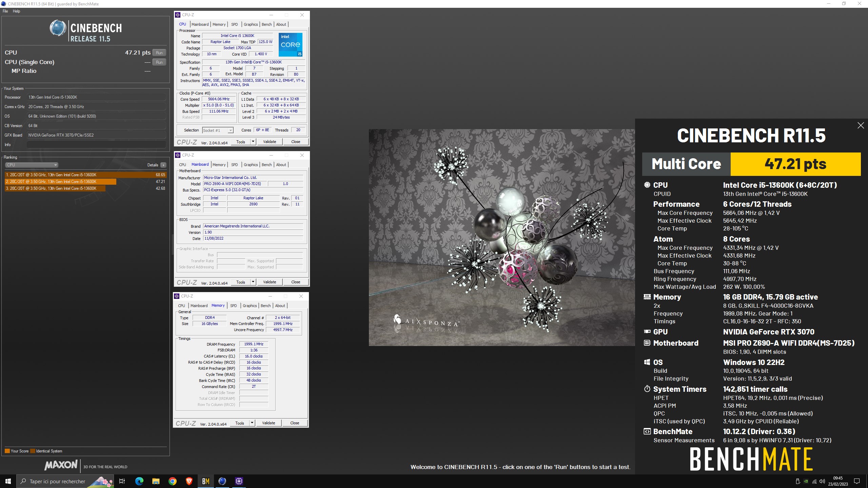Click the BenchMate code bracket icon
The height and width of the screenshot is (488, 868).
pyautogui.click(x=647, y=431)
